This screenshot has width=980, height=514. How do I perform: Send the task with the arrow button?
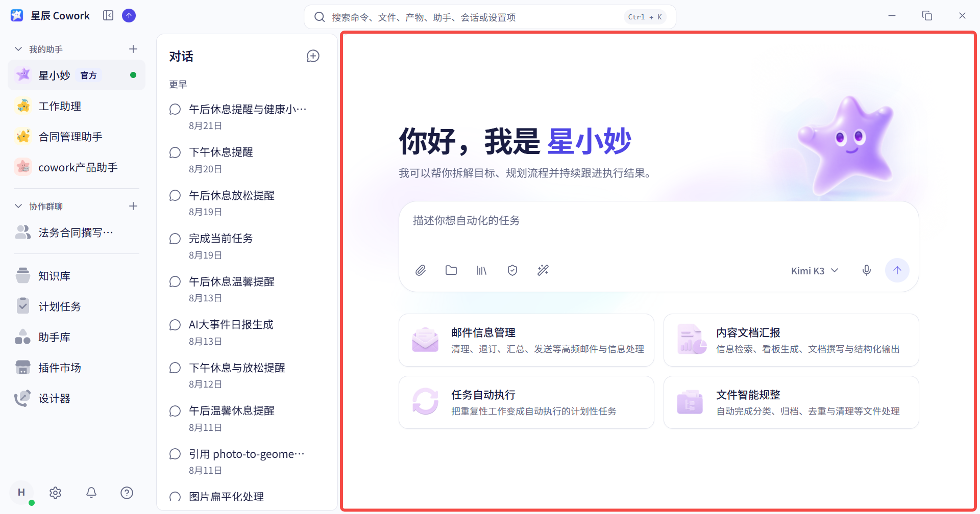897,270
